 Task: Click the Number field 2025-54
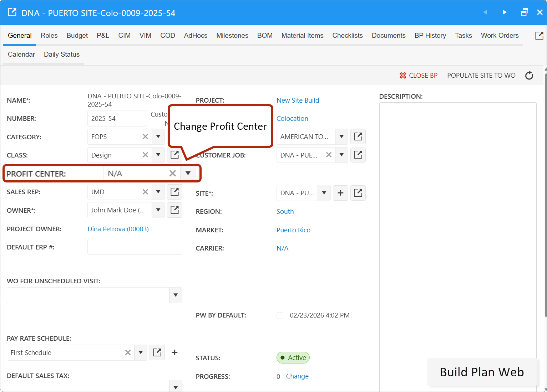(x=117, y=118)
